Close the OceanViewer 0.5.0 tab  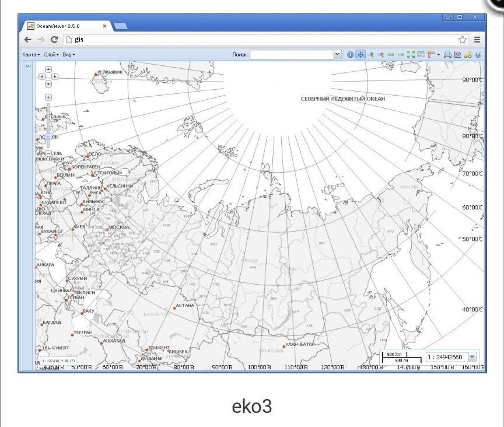pyautogui.click(x=104, y=26)
